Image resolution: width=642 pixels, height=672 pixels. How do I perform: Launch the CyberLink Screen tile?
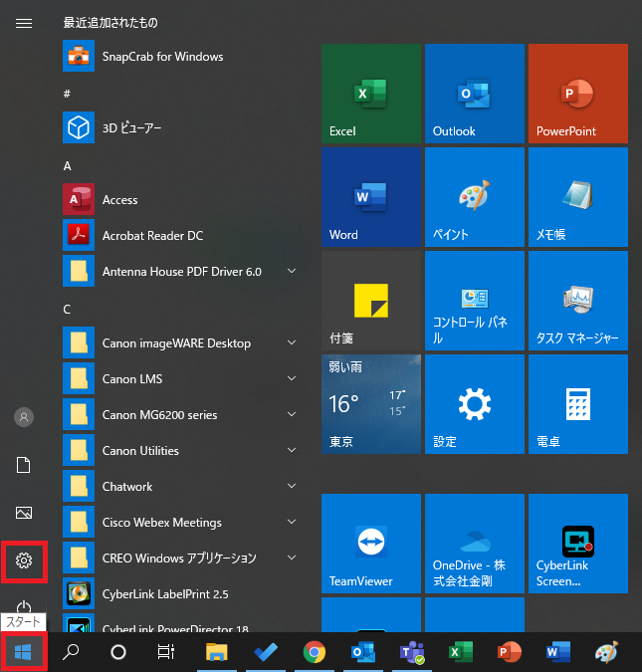tap(578, 544)
